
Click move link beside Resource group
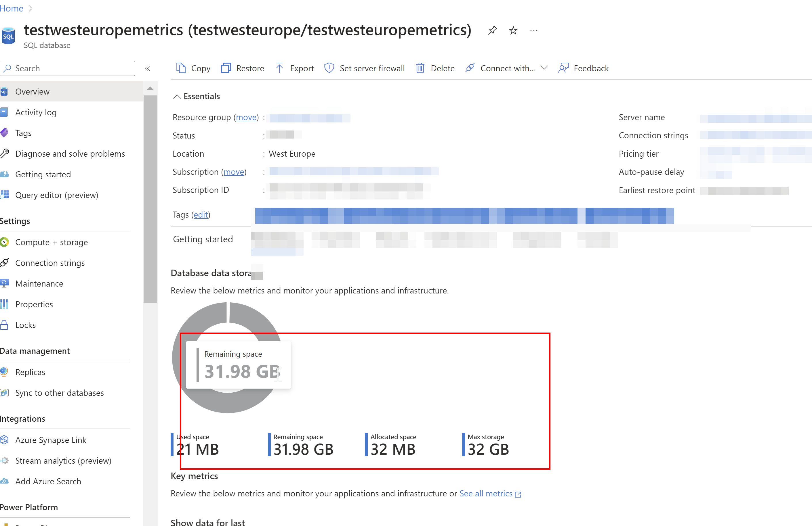point(246,117)
